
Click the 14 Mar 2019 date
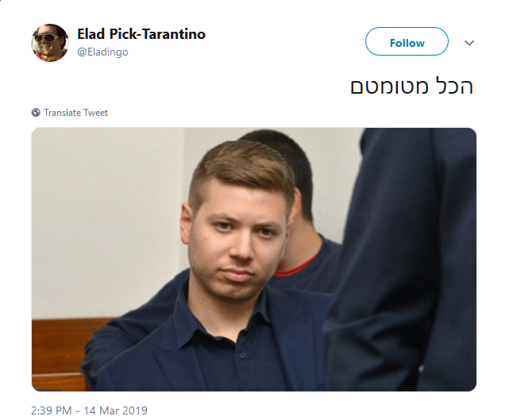pyautogui.click(x=116, y=410)
